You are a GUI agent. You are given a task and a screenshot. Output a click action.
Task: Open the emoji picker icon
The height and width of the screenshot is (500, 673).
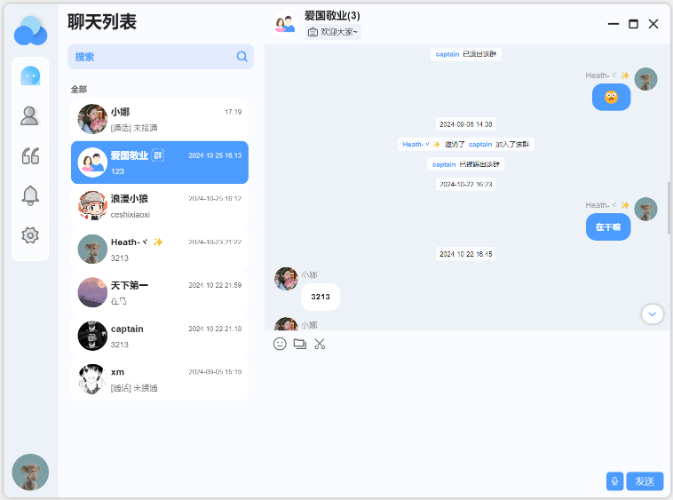point(279,344)
